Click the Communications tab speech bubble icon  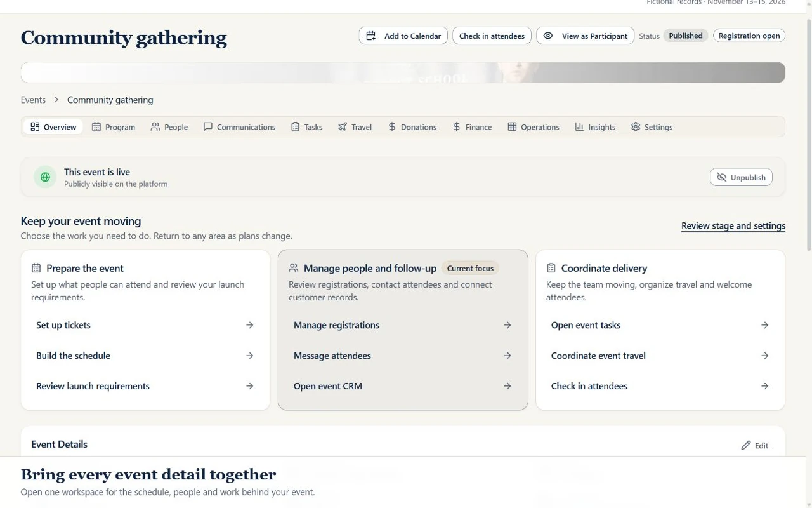click(x=207, y=126)
